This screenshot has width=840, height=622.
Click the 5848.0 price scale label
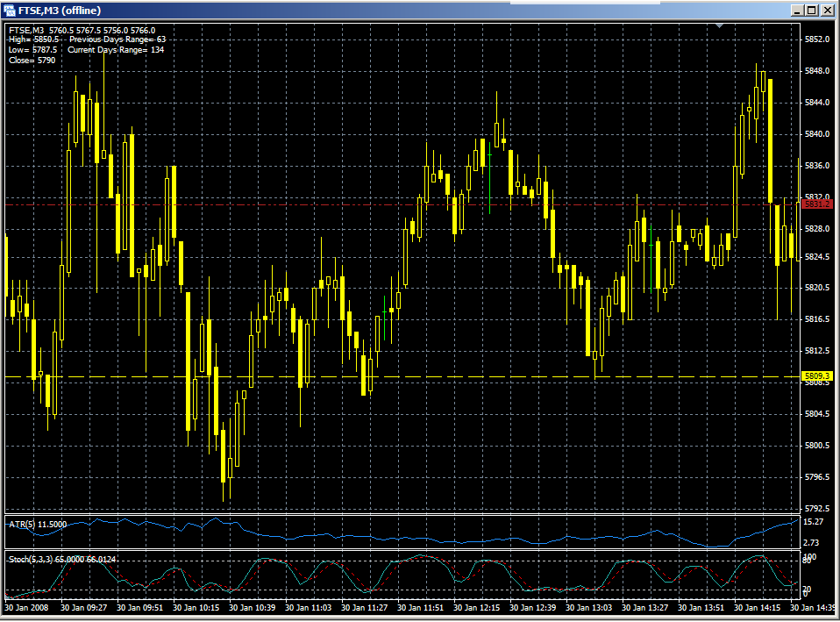point(817,71)
